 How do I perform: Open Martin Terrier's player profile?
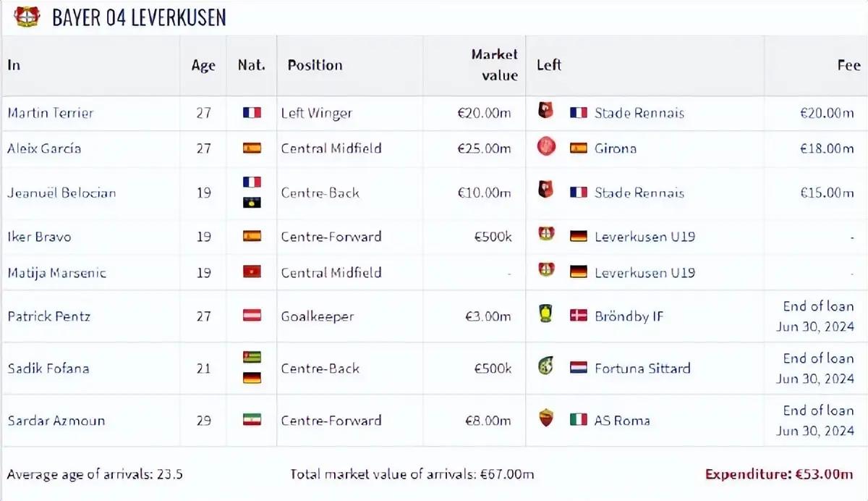coord(51,113)
